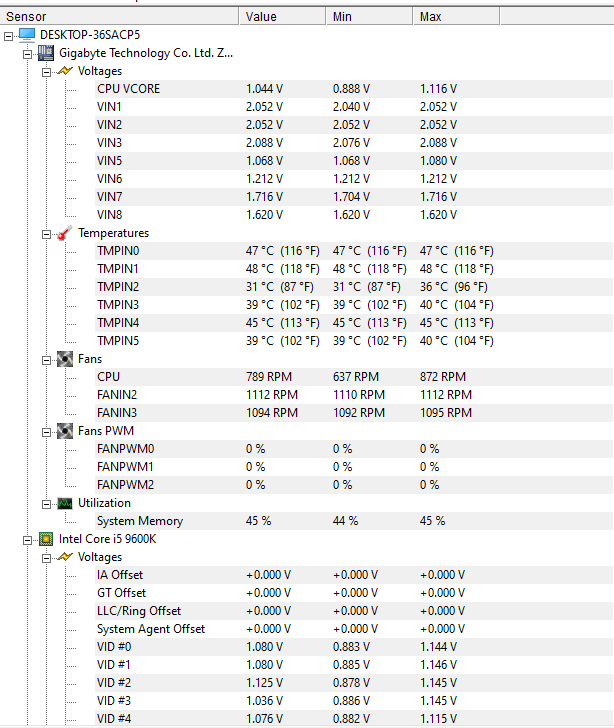This screenshot has width=614, height=728.
Task: Select the VID #3 row
Action: click(x=354, y=701)
